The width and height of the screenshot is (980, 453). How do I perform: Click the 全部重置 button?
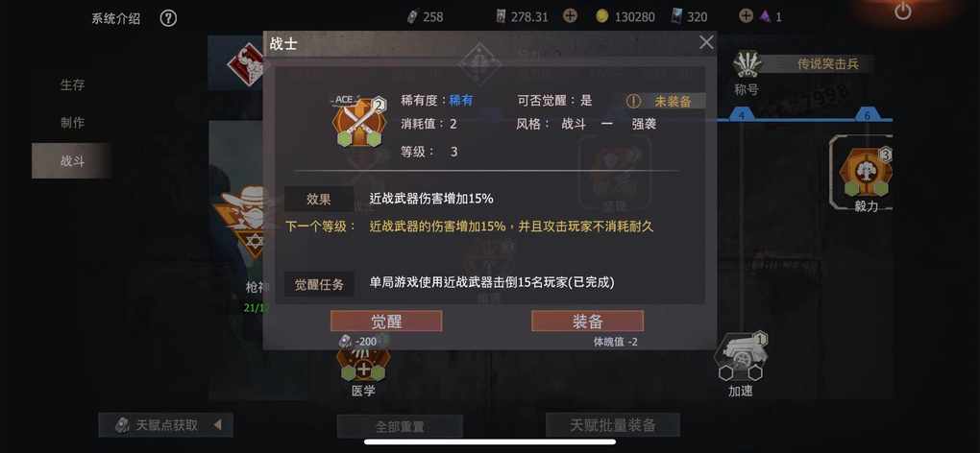pos(400,426)
